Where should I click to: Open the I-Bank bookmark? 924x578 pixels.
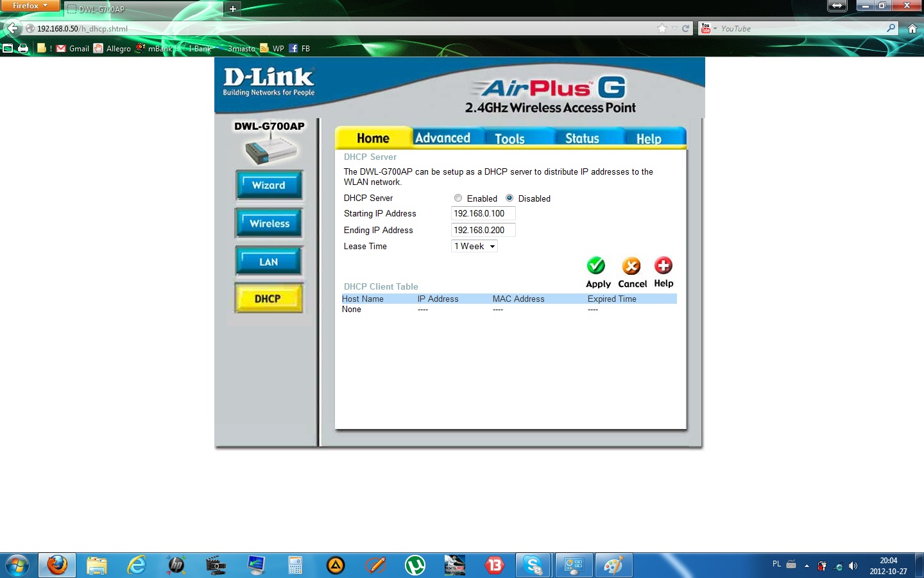coord(194,48)
